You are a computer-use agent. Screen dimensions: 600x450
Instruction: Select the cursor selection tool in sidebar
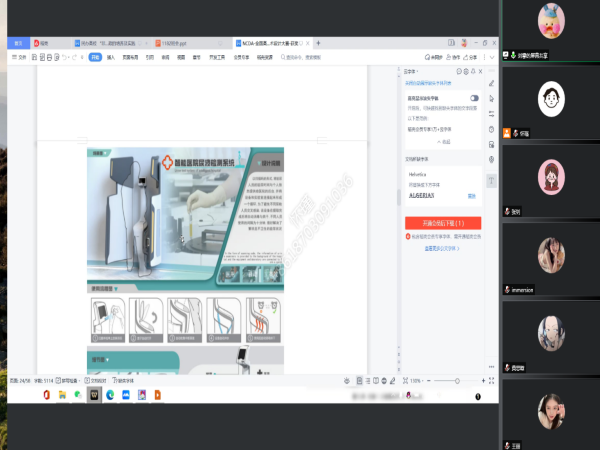coord(491,98)
